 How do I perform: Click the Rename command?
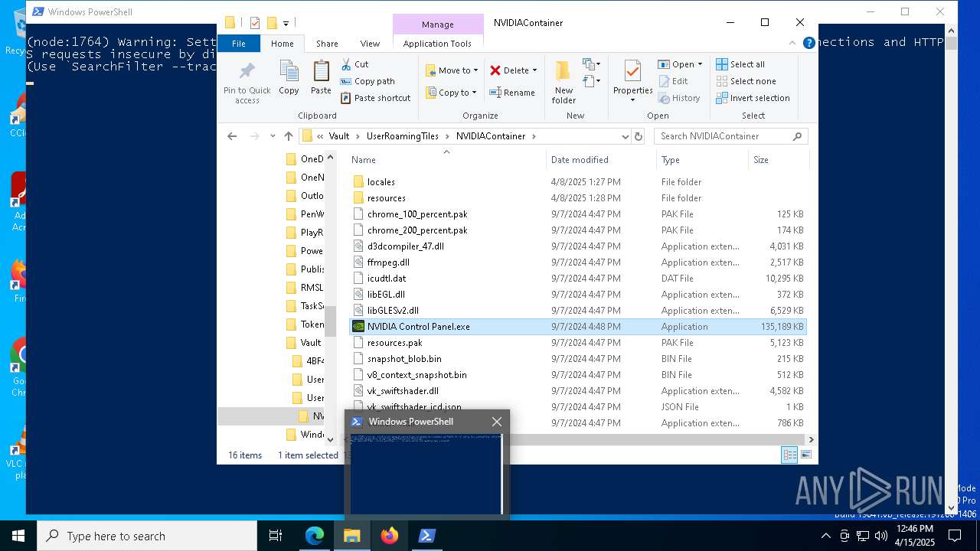512,93
